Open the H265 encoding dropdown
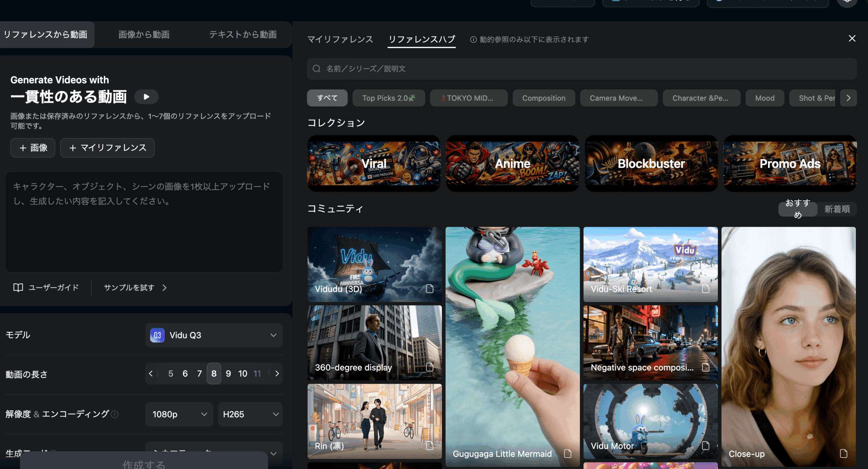 250,414
